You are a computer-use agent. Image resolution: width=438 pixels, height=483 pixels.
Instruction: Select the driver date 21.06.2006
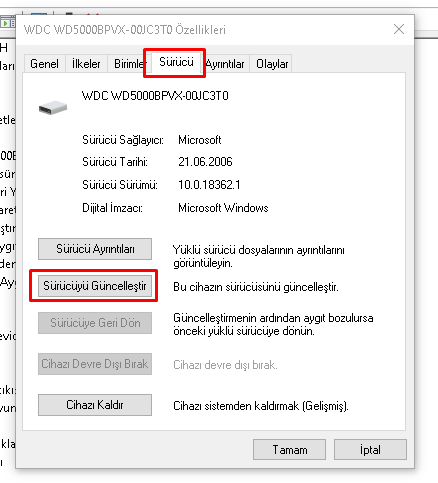point(205,162)
